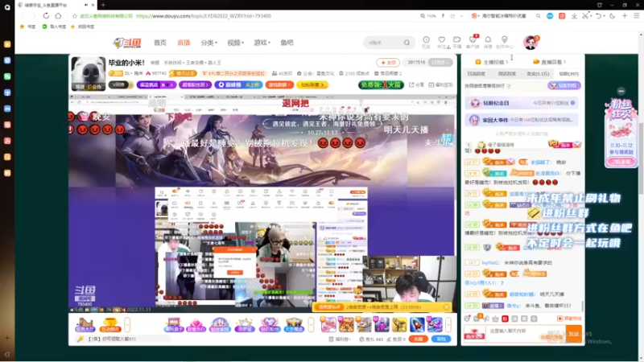This screenshot has height=362, width=644.
Task: Open the 太空魔盒 icon
Action: (x=294, y=325)
